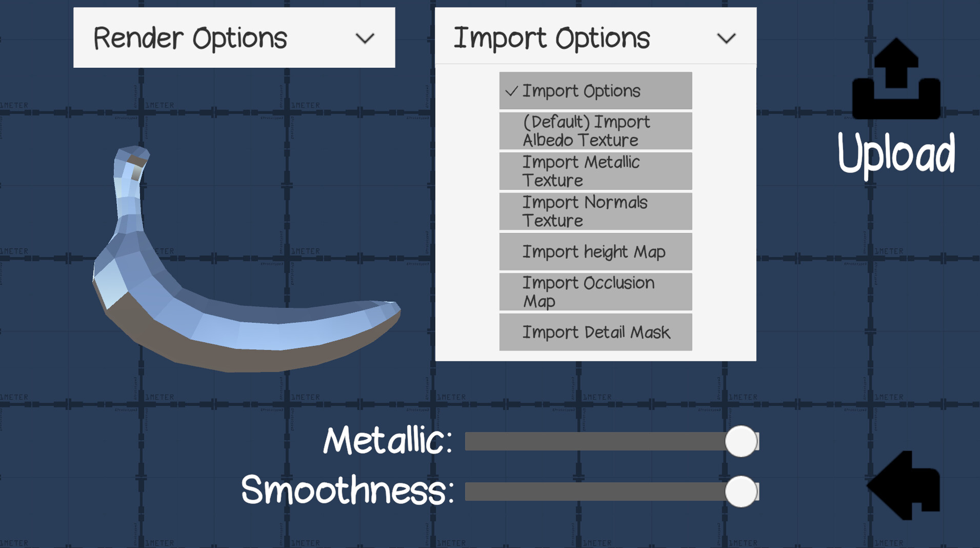
Task: Choose Import height Map option
Action: tap(595, 251)
